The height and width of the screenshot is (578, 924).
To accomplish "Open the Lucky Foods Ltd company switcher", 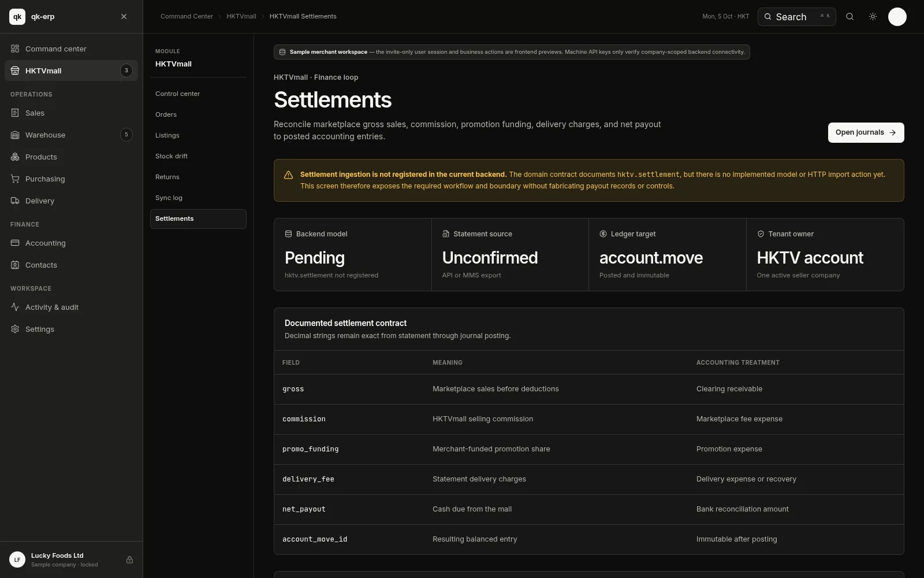I will (x=71, y=560).
